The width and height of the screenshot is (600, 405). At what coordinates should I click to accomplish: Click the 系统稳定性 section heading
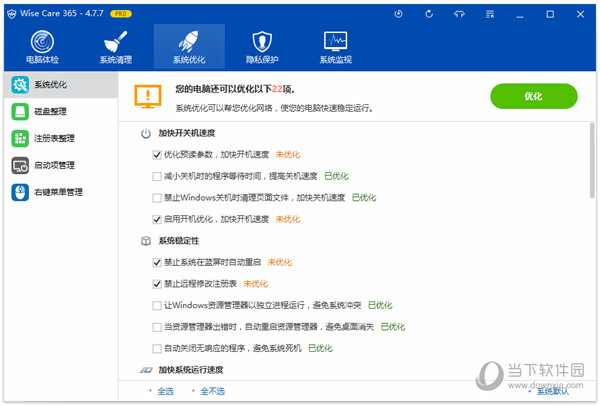coord(179,241)
